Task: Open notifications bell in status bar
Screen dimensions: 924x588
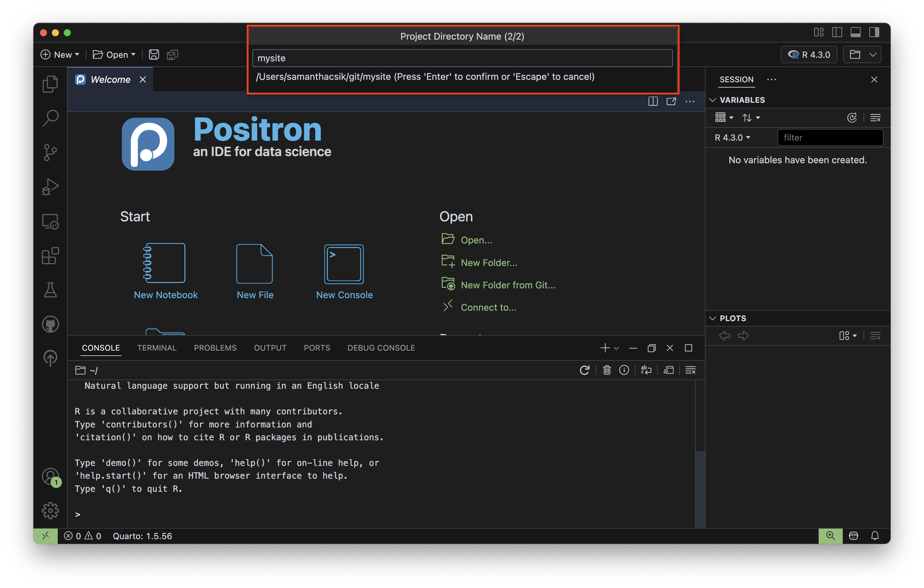Action: point(875,536)
